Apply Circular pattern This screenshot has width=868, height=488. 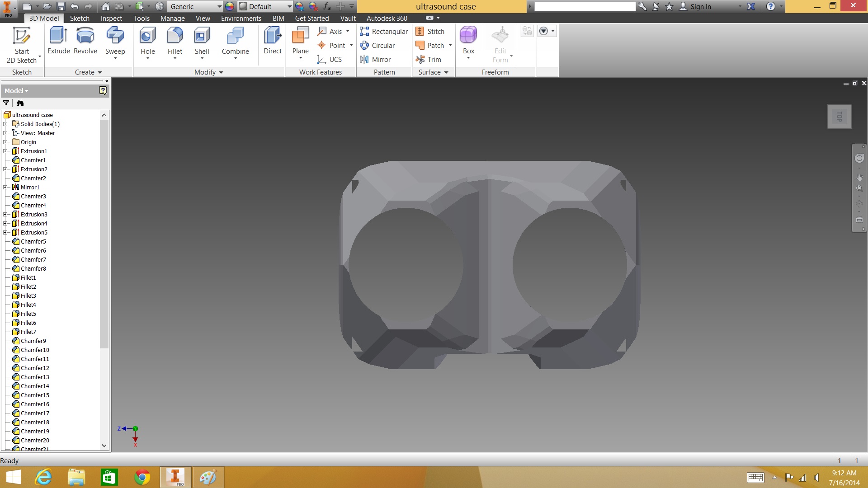coord(377,45)
